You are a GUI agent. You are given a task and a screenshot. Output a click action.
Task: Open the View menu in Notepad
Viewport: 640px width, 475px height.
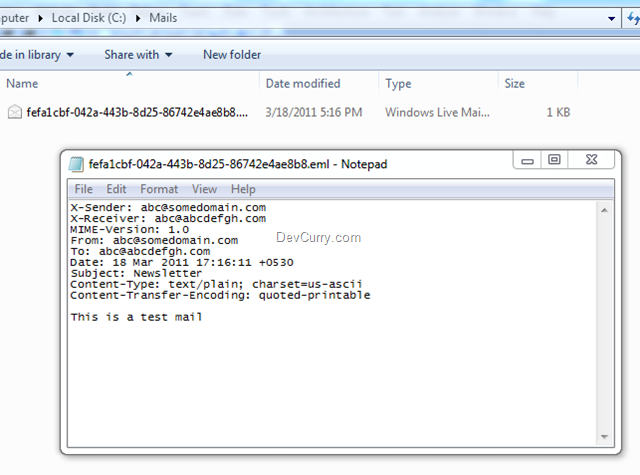click(x=204, y=189)
